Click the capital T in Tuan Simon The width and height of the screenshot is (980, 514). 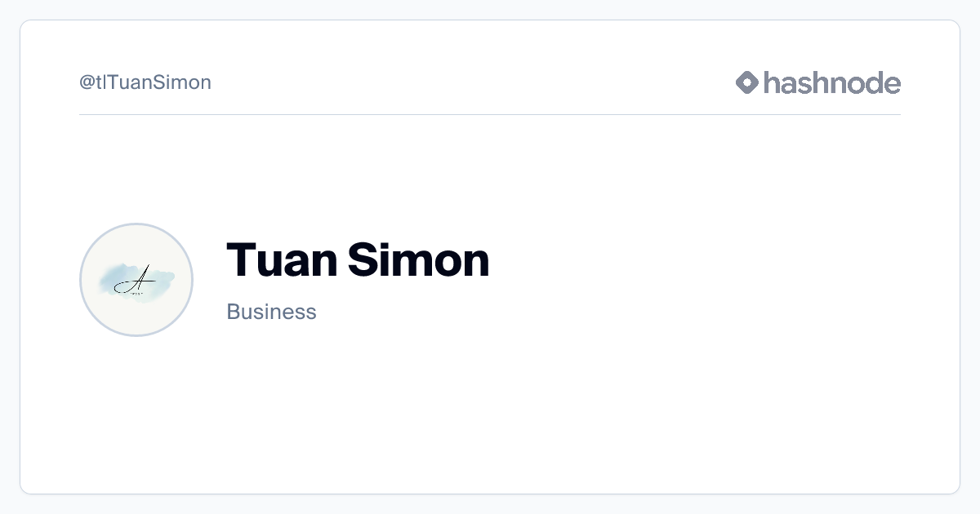click(242, 260)
